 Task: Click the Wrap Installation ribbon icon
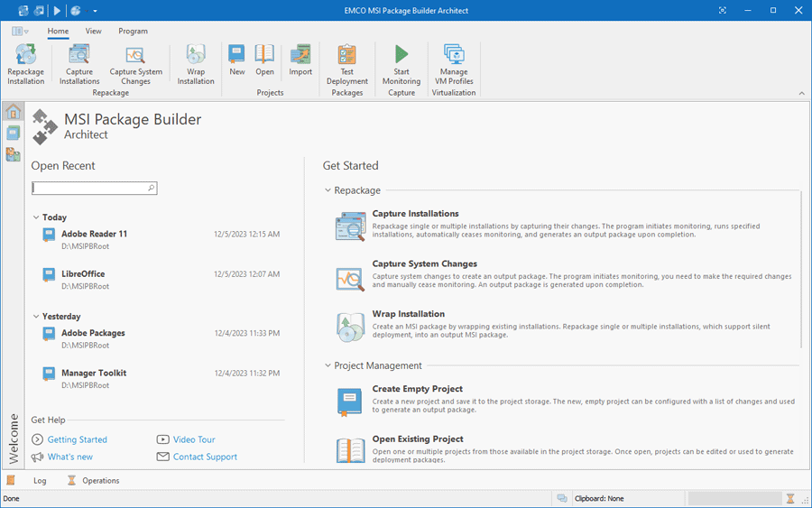(x=196, y=54)
